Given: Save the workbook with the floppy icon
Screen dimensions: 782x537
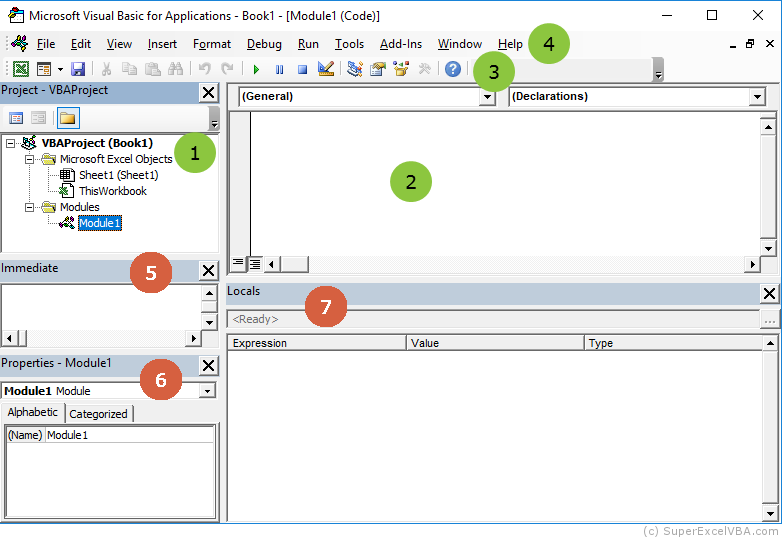Looking at the screenshot, I should coord(78,69).
